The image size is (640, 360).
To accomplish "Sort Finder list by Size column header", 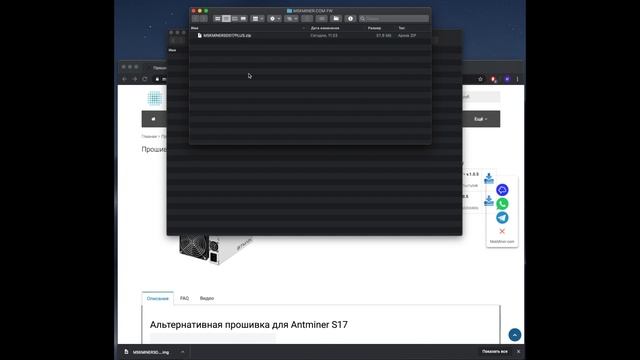I will pyautogui.click(x=374, y=28).
